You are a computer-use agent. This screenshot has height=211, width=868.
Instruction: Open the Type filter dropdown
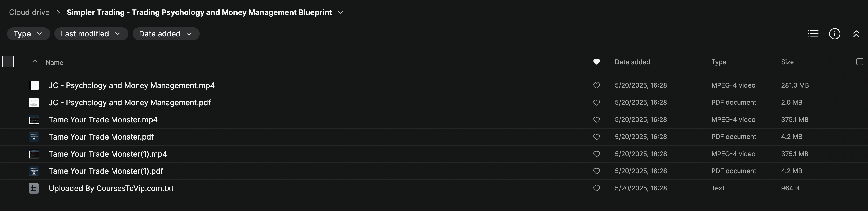coord(28,34)
